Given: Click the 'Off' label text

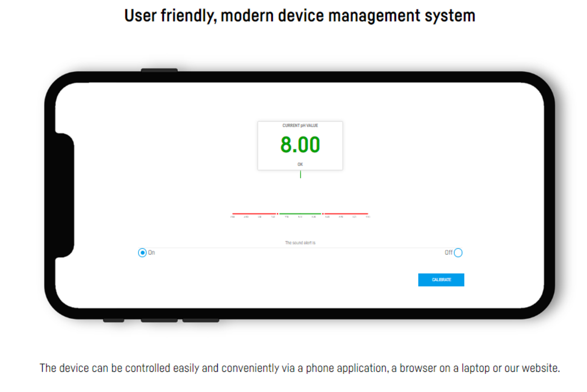Looking at the screenshot, I should [x=448, y=253].
